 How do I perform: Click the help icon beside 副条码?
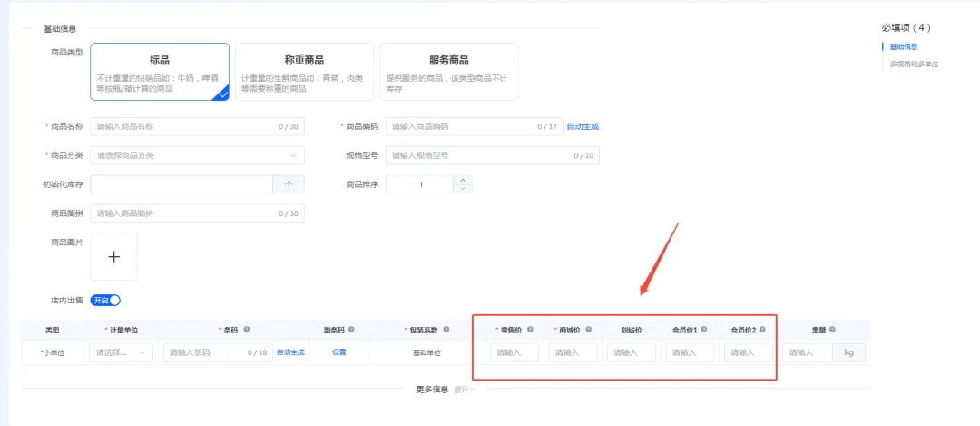pos(351,330)
